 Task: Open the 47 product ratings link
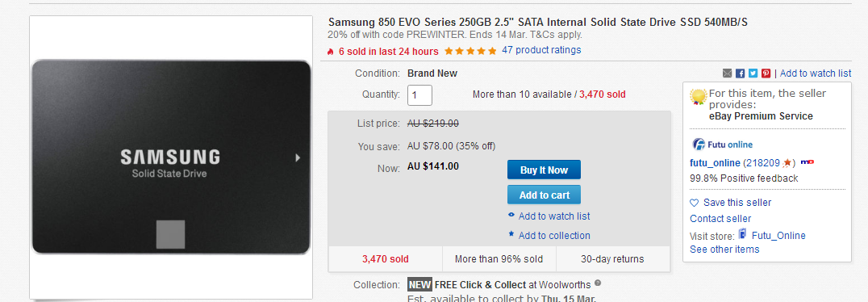(x=541, y=50)
